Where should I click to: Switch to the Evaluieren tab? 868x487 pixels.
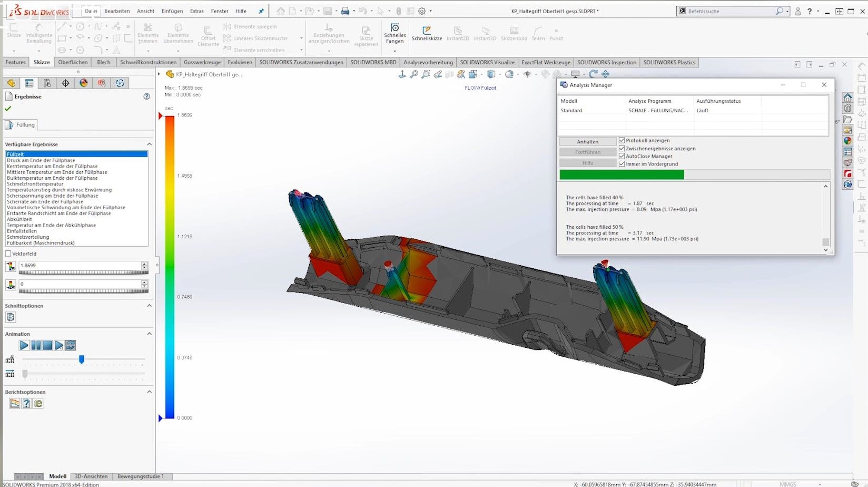[x=240, y=62]
